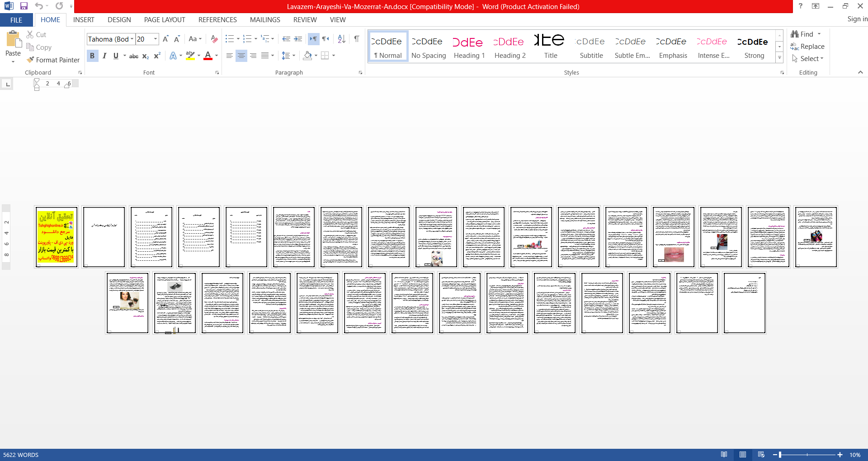Apply the Title style
This screenshot has width=868, height=461.
tap(551, 47)
